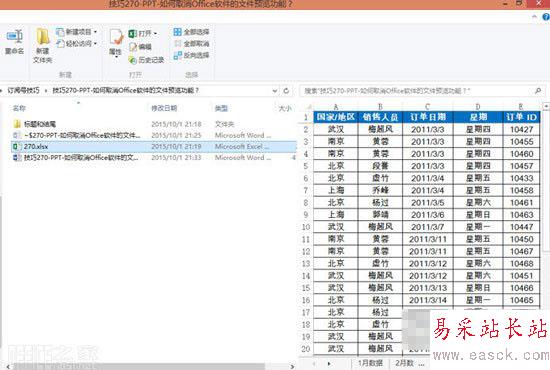Click the cell containing 乔峰
This screenshot has height=370, width=550.
pos(380,190)
